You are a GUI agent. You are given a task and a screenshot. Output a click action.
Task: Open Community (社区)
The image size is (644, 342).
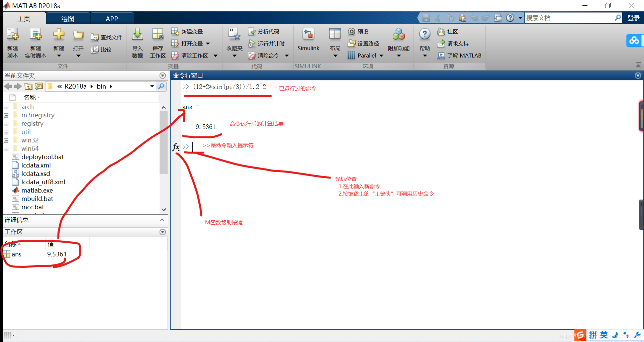point(448,31)
